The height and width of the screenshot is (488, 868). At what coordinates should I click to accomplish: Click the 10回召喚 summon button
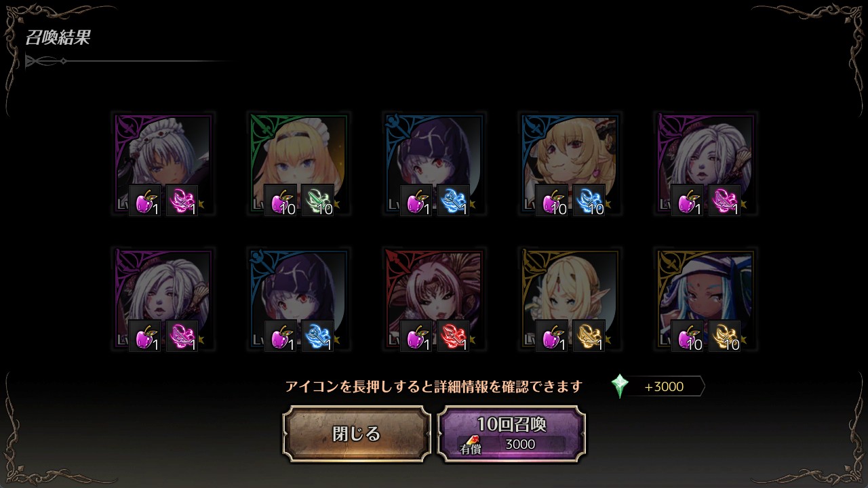coord(511,434)
